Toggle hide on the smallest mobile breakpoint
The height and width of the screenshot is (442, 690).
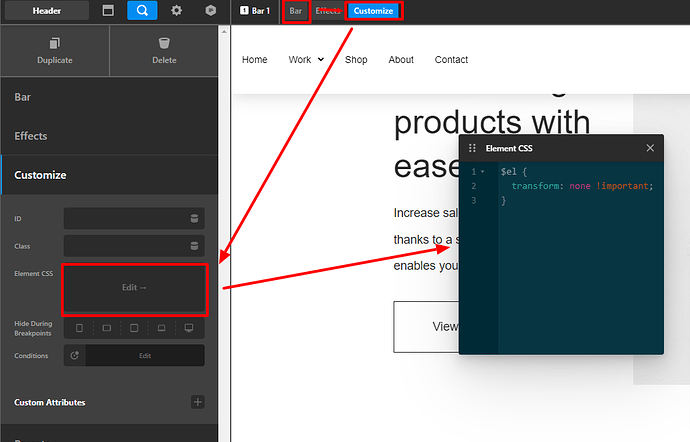point(80,328)
